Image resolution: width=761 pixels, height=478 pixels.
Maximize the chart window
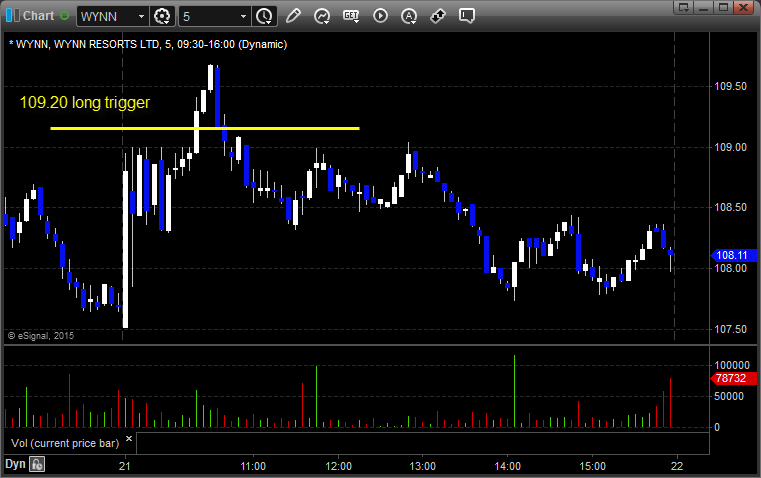pos(723,7)
